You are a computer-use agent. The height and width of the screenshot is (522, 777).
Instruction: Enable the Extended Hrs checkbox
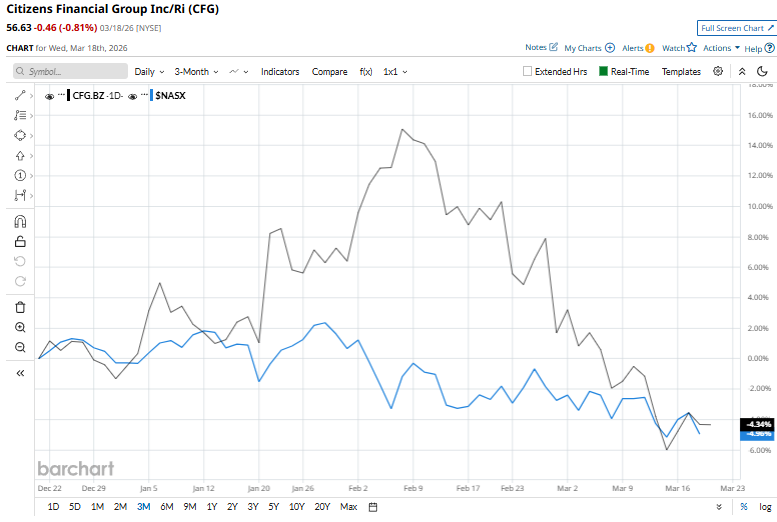[x=528, y=72]
